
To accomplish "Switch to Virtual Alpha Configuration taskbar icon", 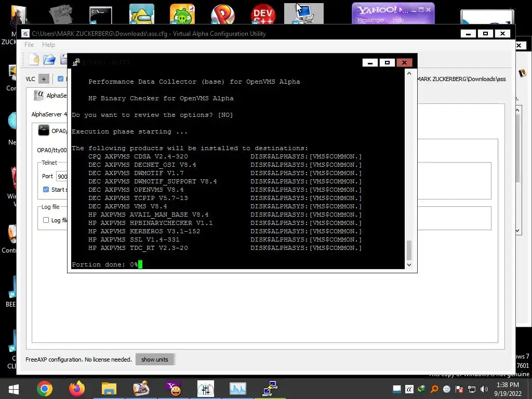I will click(x=206, y=389).
